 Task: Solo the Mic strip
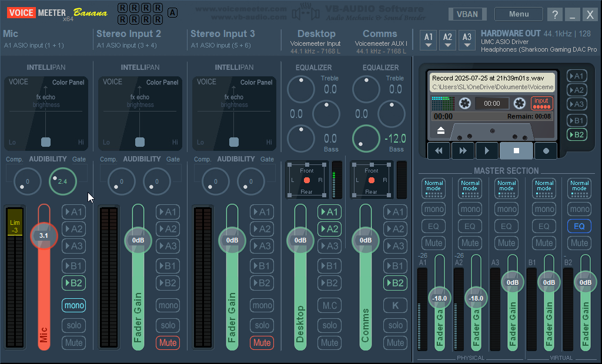pos(73,325)
